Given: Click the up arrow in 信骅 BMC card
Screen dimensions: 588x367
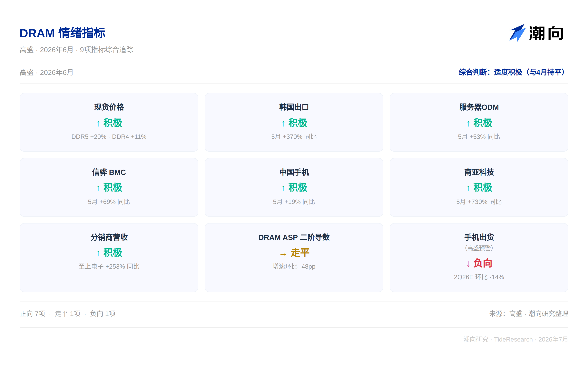Looking at the screenshot, I should click(x=98, y=188).
